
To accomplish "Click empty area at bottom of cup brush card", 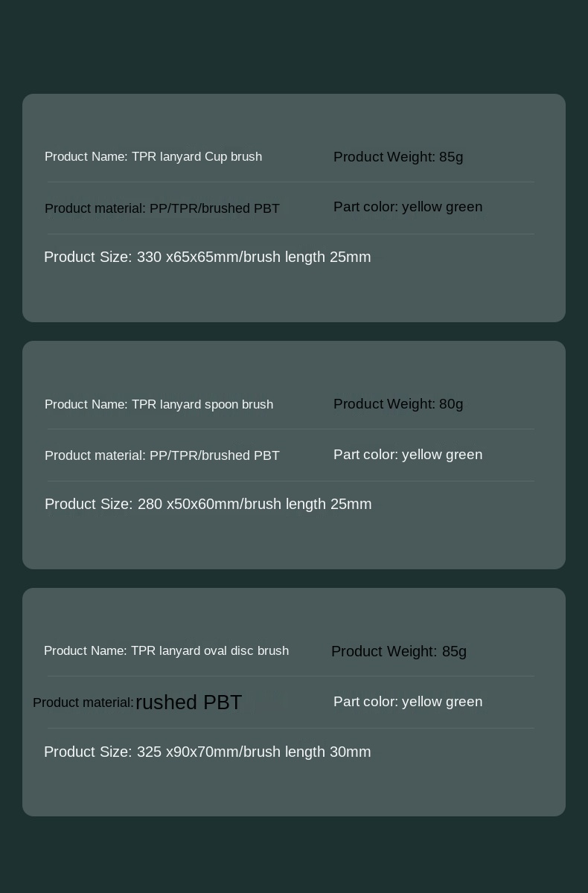I will (x=294, y=298).
